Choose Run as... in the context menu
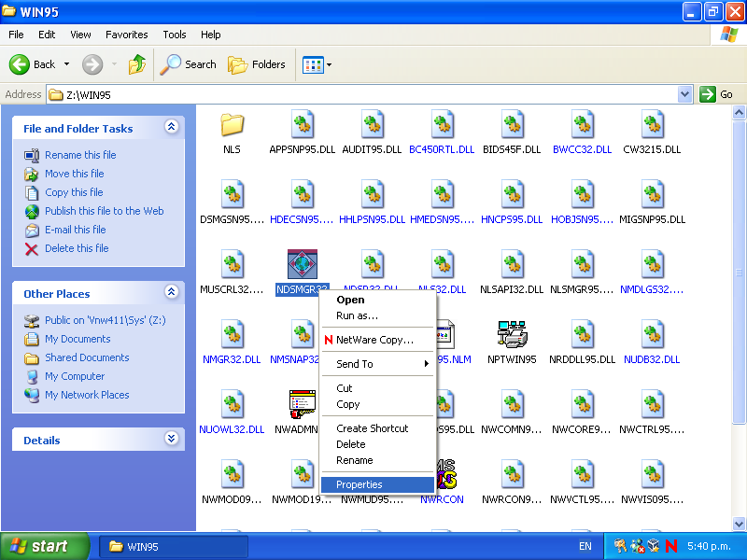The width and height of the screenshot is (747, 560). (x=377, y=315)
